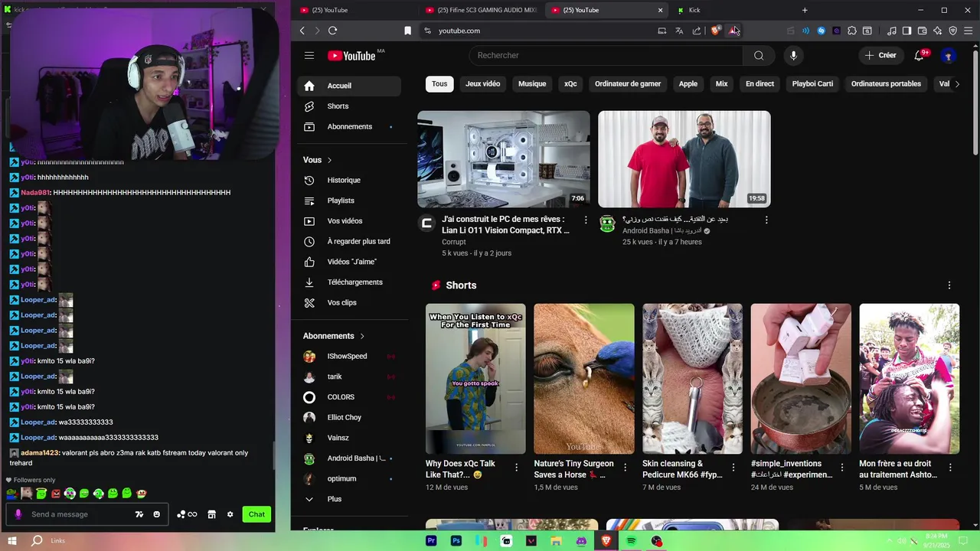
Task: Open Adobe Premiere Pro from the taskbar
Action: 431,541
